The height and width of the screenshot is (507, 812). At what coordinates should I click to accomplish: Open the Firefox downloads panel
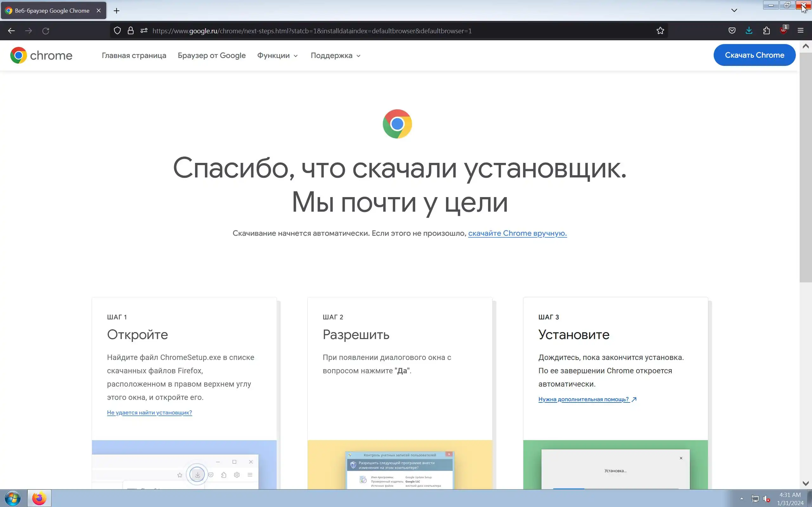(x=749, y=31)
